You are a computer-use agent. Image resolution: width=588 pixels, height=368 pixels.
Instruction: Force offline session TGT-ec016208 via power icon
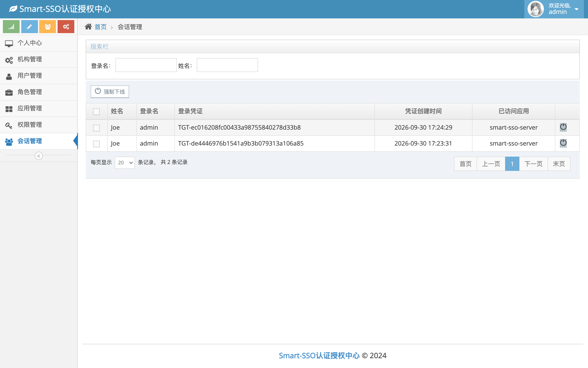(x=563, y=127)
